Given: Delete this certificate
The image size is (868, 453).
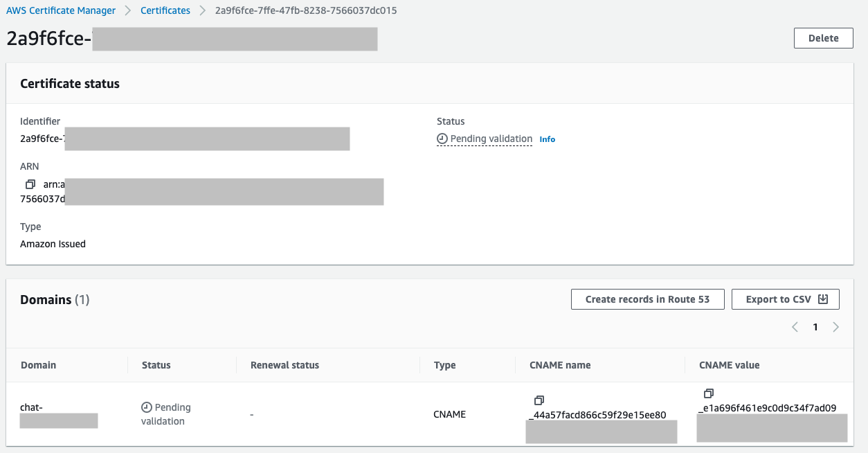Looking at the screenshot, I should click(823, 38).
